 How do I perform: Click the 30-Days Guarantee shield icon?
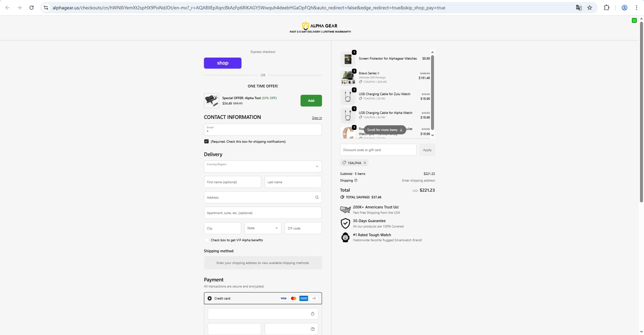[345, 223]
